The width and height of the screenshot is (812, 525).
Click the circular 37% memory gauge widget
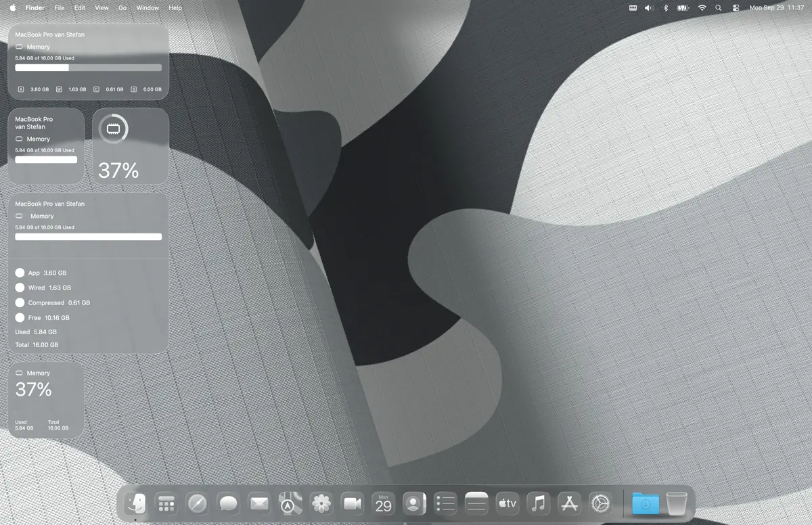click(130, 146)
